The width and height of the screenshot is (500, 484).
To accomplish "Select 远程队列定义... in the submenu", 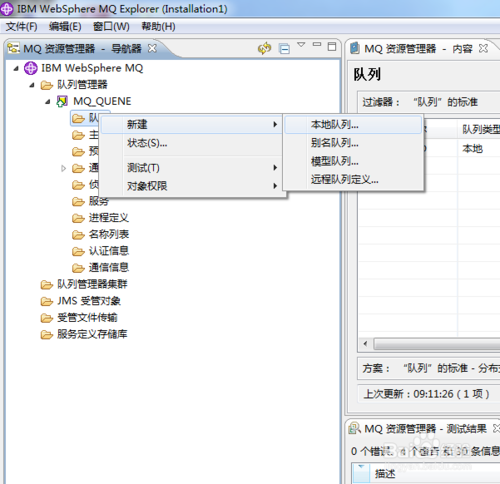I will (x=354, y=180).
